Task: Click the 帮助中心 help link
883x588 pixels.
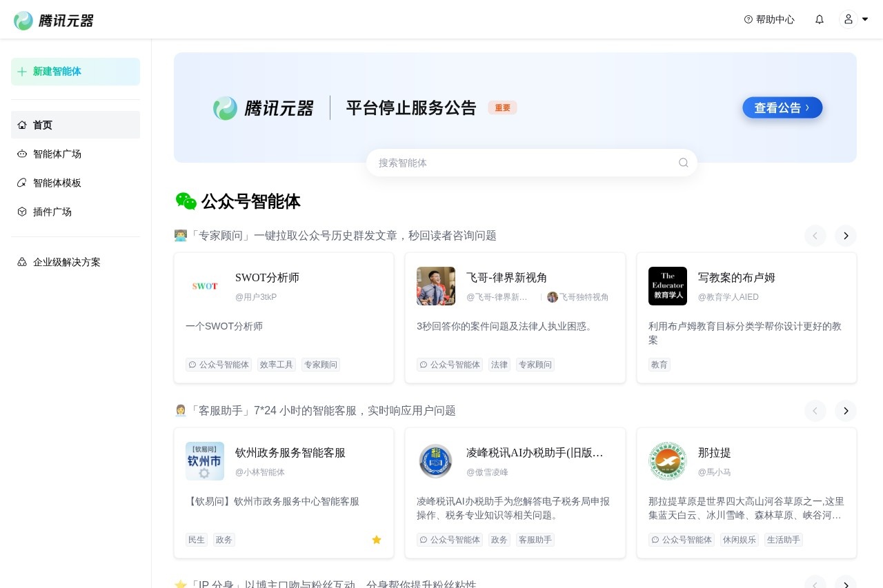Action: pos(769,19)
